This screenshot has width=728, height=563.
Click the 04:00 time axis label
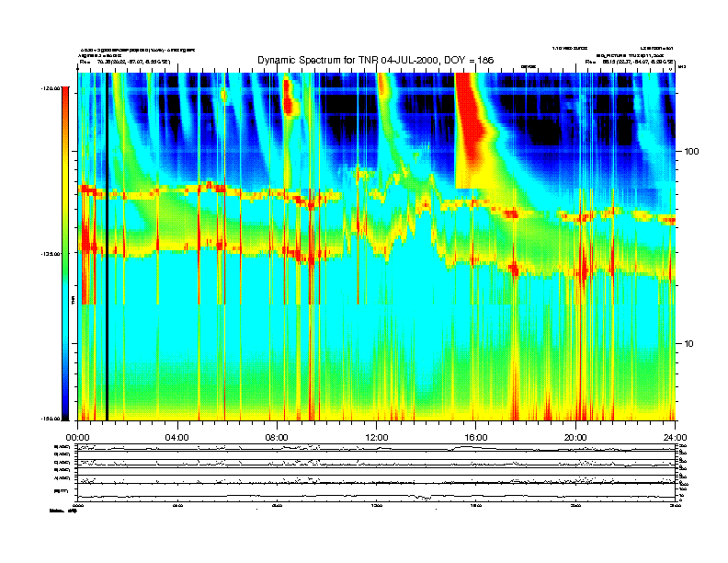177,438
